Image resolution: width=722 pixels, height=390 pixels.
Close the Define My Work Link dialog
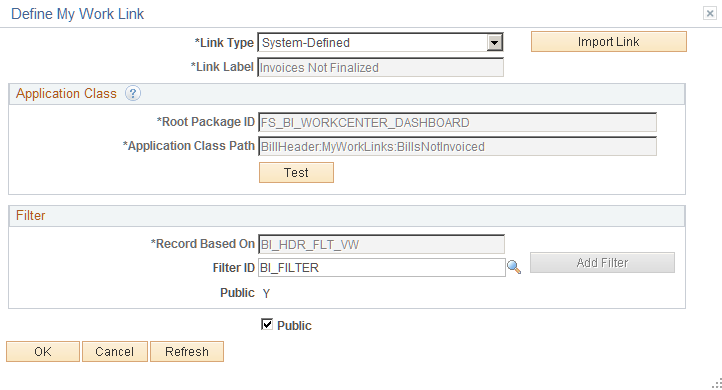[x=710, y=13]
